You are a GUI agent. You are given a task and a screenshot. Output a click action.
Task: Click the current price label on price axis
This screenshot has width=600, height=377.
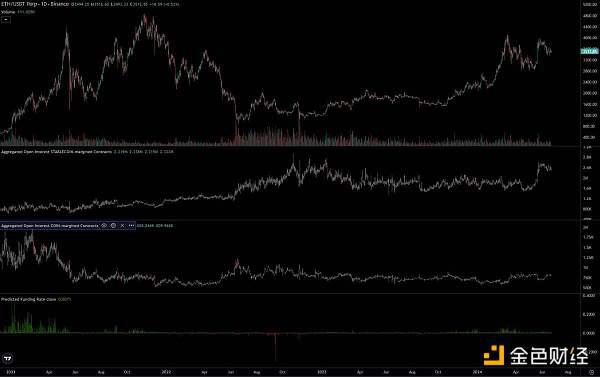pos(589,51)
